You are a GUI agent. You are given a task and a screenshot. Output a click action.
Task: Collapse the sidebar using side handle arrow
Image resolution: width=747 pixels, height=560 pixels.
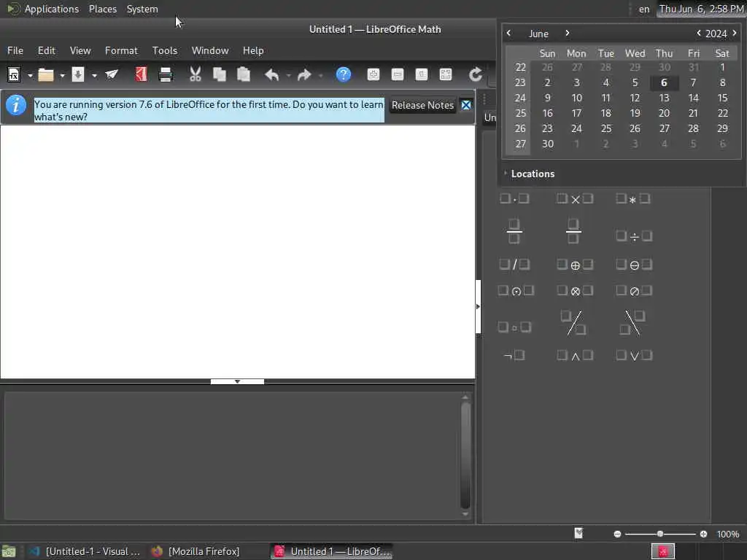coord(478,307)
